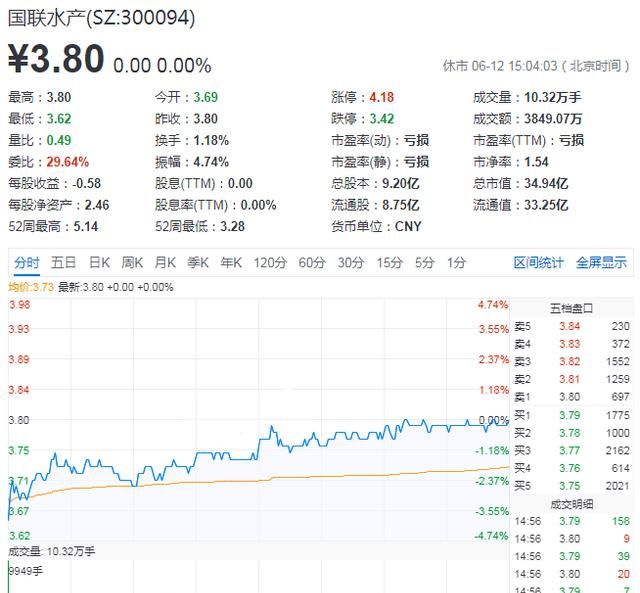Select the 买3 order row 3.77
Image resolution: width=640 pixels, height=593 pixels.
pos(571,451)
